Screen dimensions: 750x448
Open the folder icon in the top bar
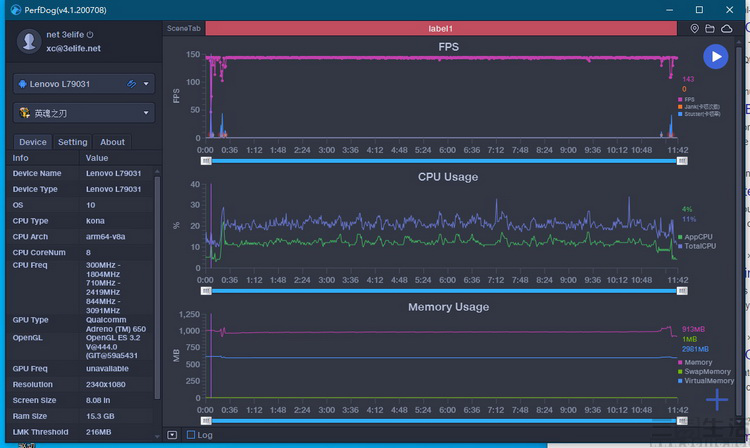coord(710,29)
